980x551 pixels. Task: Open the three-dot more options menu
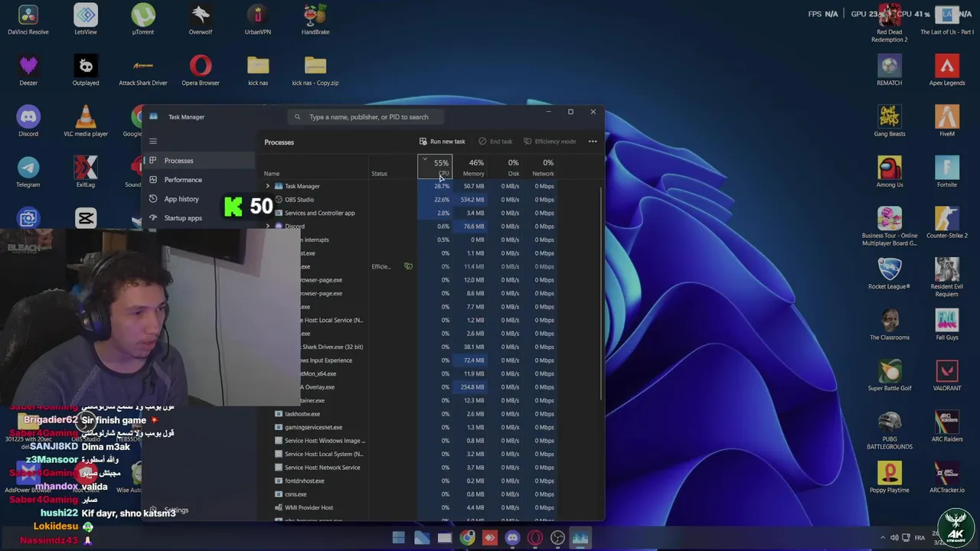(593, 142)
